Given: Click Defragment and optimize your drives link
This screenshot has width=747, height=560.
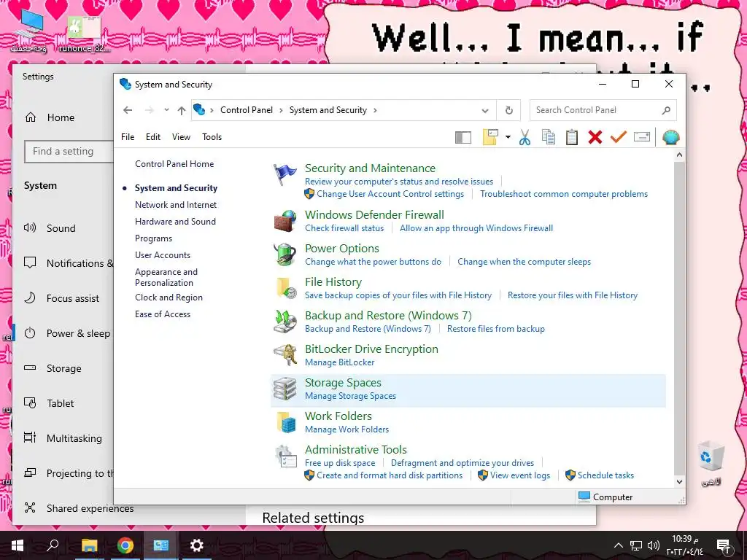Looking at the screenshot, I should click(462, 463).
